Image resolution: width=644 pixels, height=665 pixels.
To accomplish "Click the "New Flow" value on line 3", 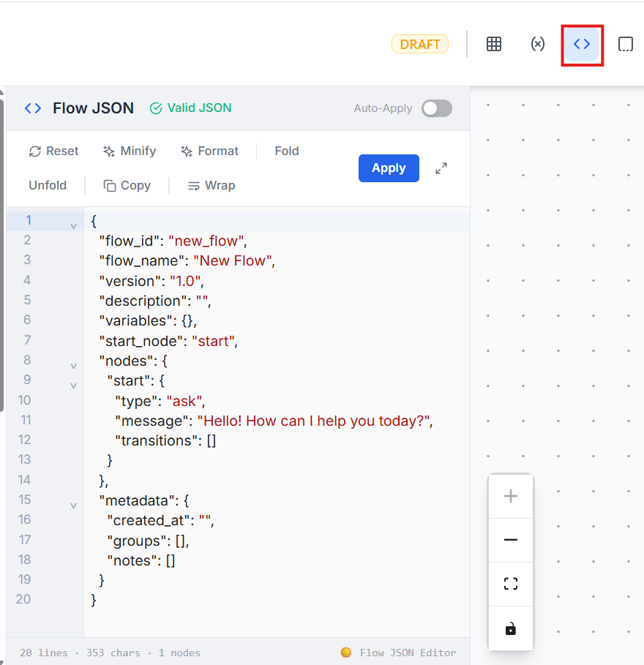I will pos(233,261).
